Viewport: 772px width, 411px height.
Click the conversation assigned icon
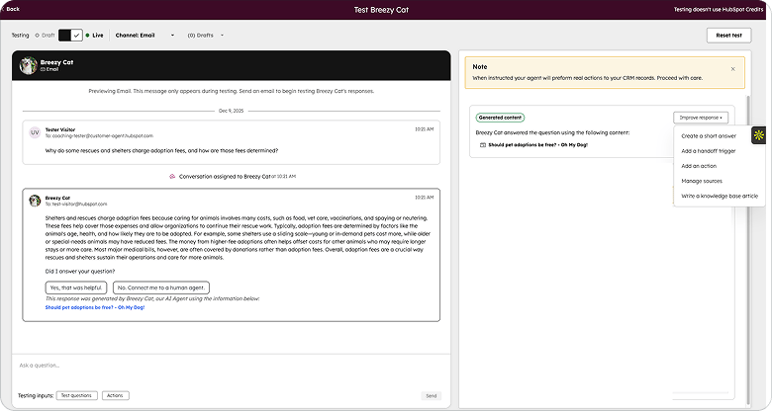(x=172, y=176)
